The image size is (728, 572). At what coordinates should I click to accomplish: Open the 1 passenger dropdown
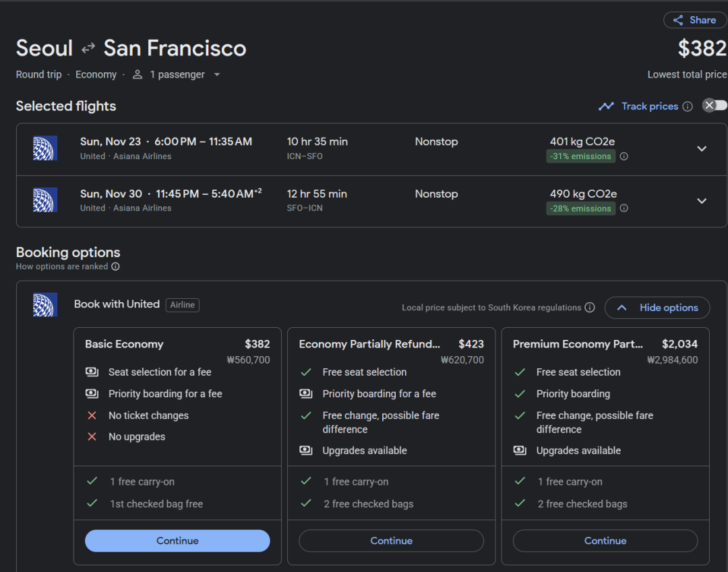pos(178,75)
